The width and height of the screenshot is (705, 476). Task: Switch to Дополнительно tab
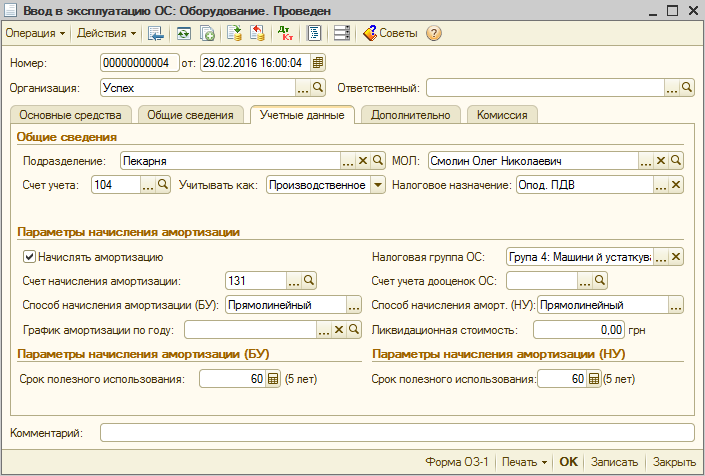(411, 115)
